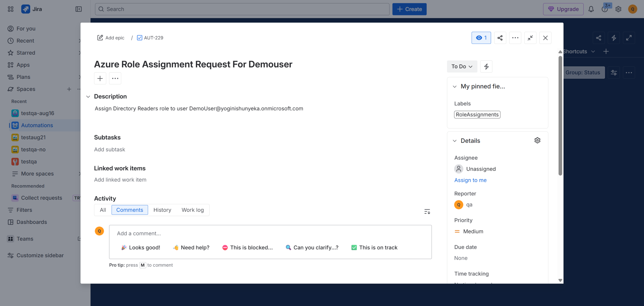Click the share icon in issue header

tap(500, 38)
